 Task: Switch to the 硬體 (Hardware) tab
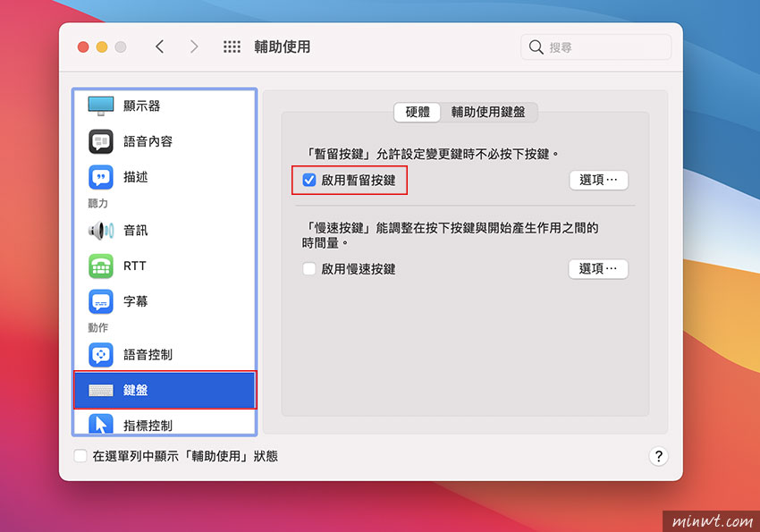pos(418,112)
